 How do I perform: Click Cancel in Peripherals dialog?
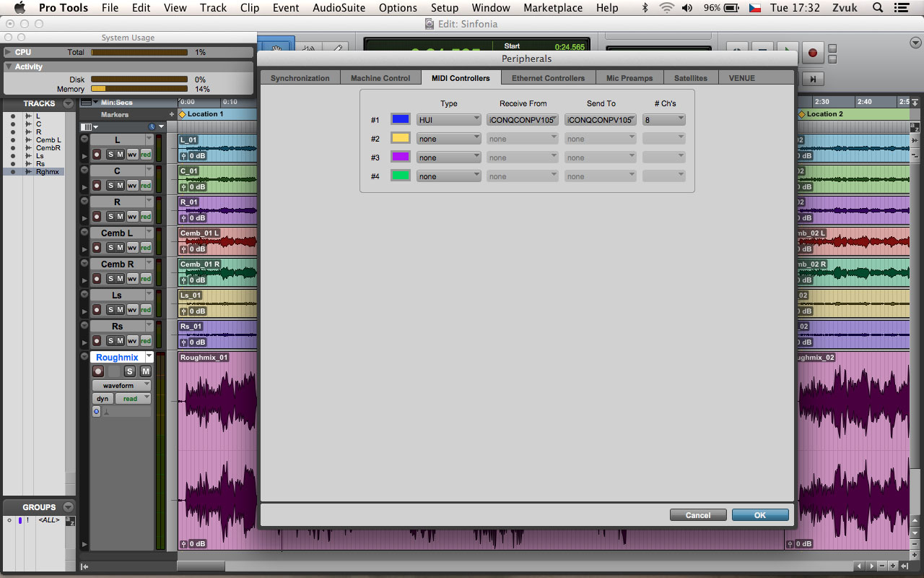pos(697,515)
